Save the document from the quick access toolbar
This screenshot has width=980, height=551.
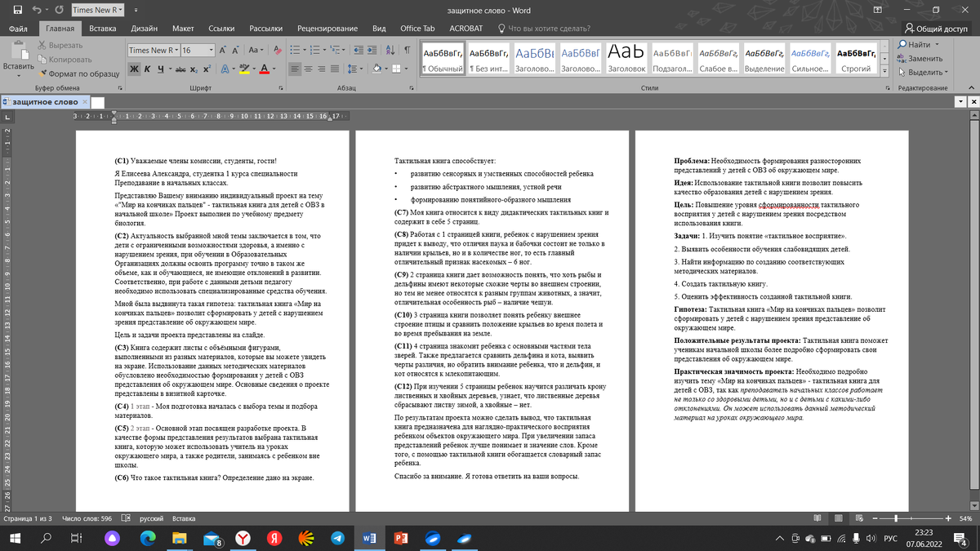(x=17, y=10)
